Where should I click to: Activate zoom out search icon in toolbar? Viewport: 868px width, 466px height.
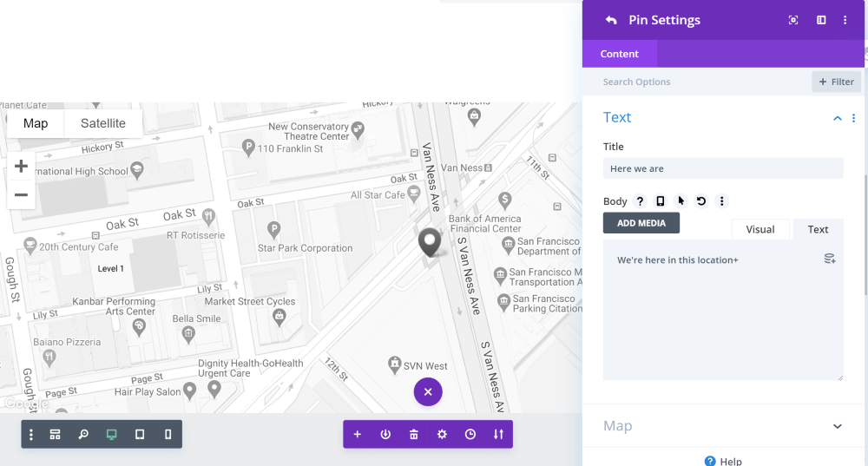pyautogui.click(x=83, y=435)
